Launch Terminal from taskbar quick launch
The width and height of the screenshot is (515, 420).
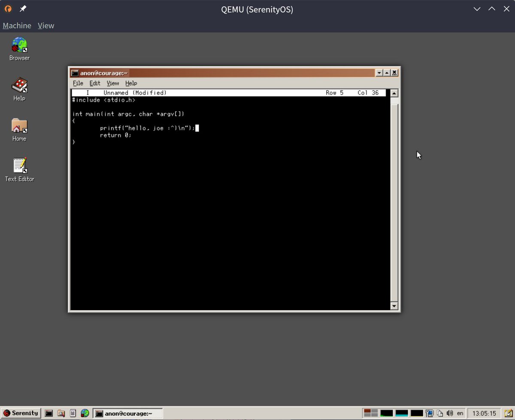pyautogui.click(x=49, y=413)
